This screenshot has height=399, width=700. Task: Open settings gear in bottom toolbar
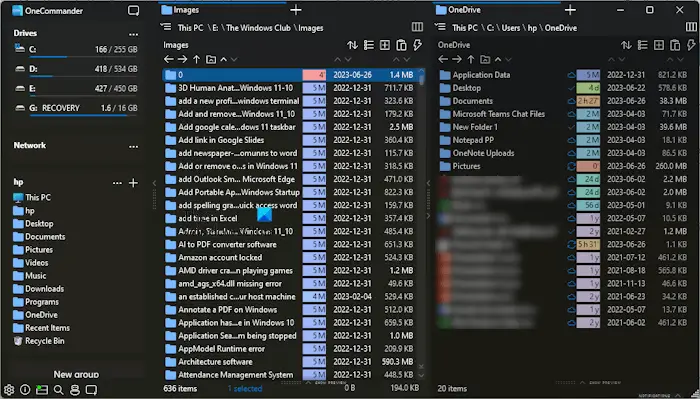[x=9, y=390]
